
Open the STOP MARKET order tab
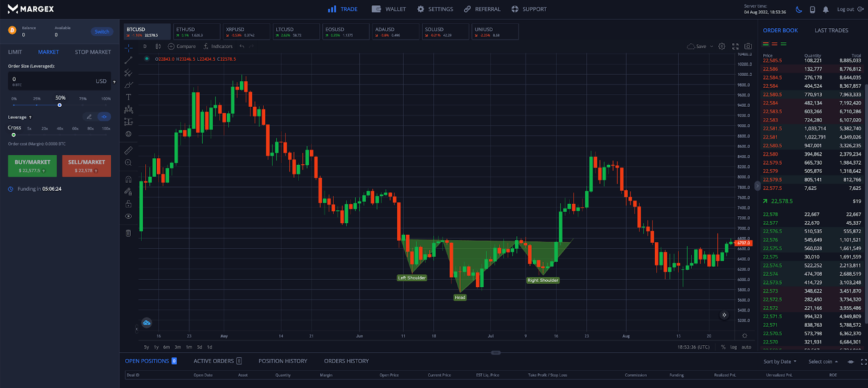tap(93, 52)
